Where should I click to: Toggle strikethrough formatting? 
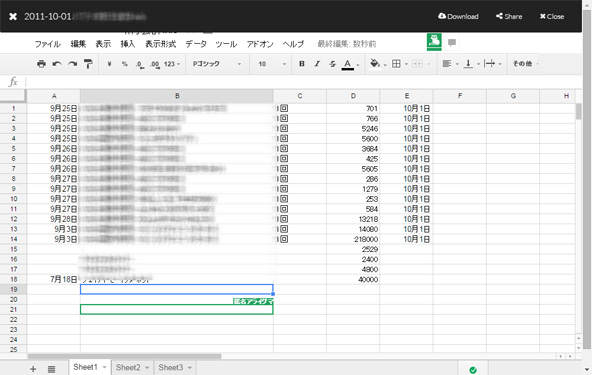pos(332,64)
